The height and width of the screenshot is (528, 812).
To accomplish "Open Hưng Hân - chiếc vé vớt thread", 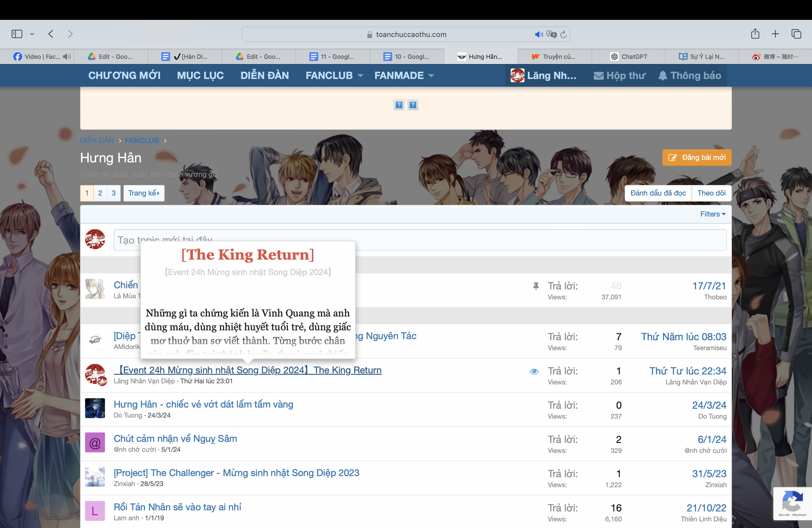I will coord(203,404).
